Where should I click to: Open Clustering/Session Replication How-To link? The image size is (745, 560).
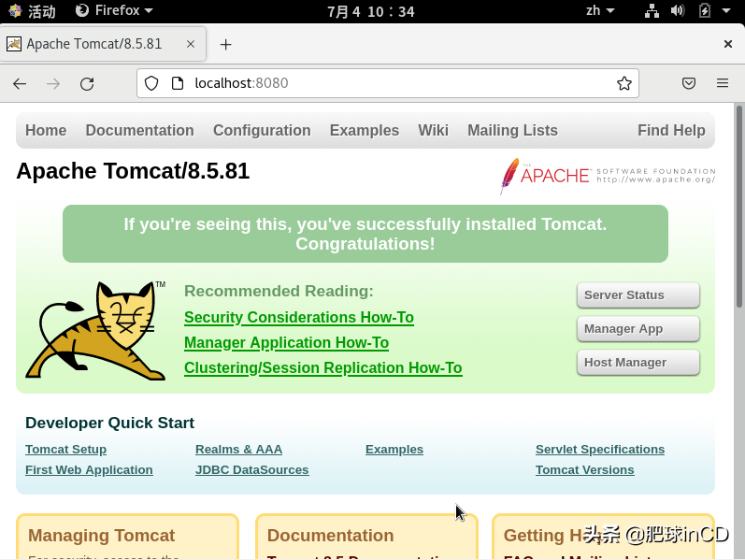(323, 368)
